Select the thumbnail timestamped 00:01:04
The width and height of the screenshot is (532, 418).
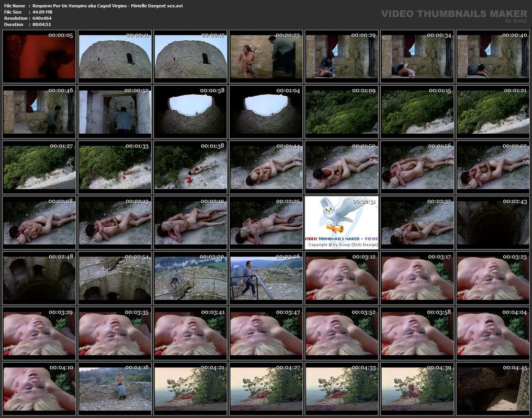pos(266,112)
